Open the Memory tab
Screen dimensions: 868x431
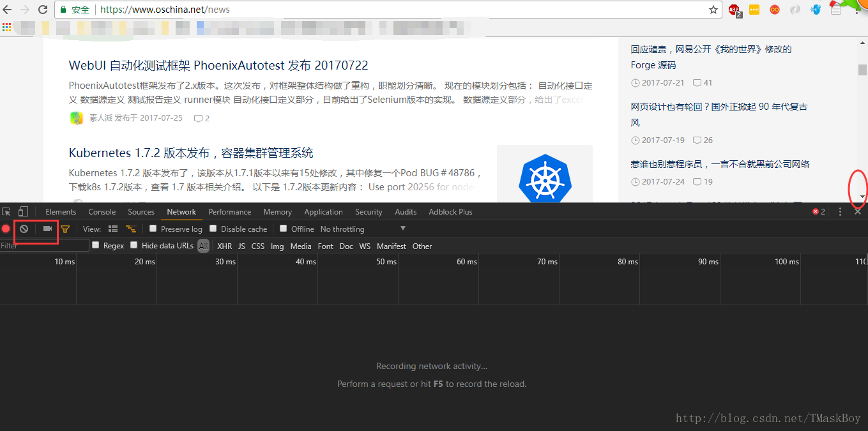(277, 212)
